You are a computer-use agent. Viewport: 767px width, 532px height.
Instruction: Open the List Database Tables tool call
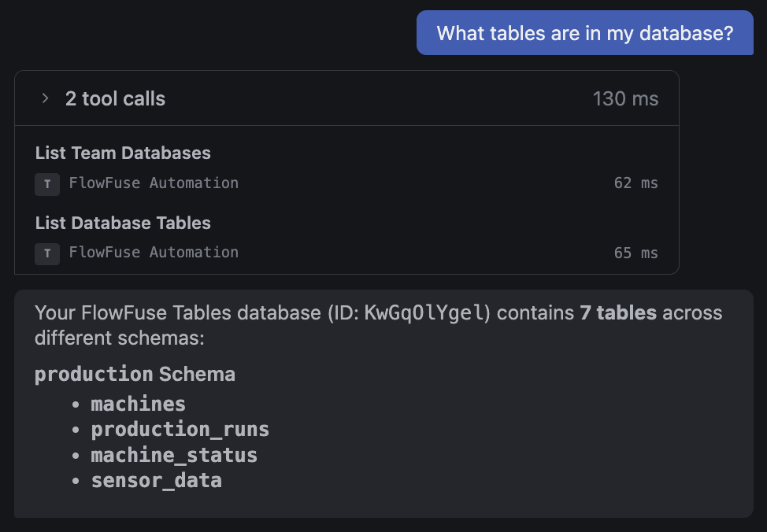coord(123,223)
